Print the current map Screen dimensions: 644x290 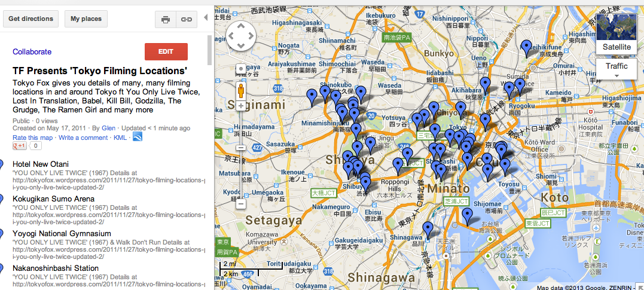point(166,19)
